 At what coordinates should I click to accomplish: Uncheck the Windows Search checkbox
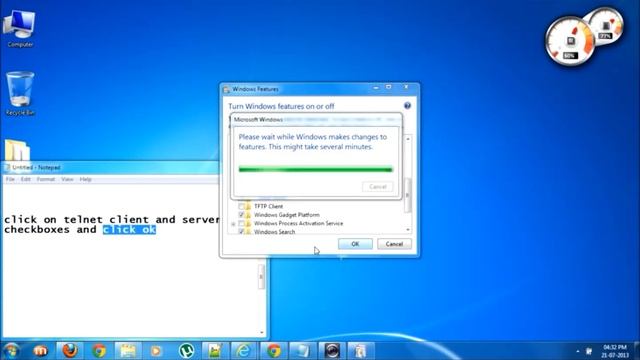241,232
